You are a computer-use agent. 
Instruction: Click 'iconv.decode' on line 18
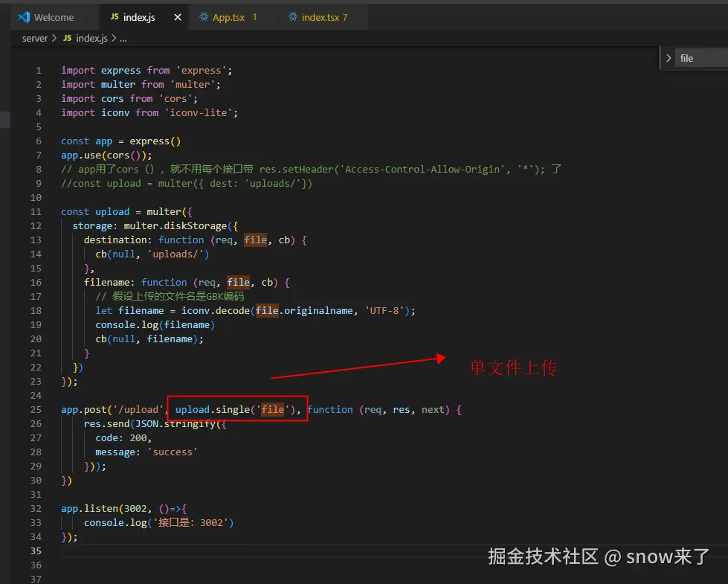coord(216,310)
